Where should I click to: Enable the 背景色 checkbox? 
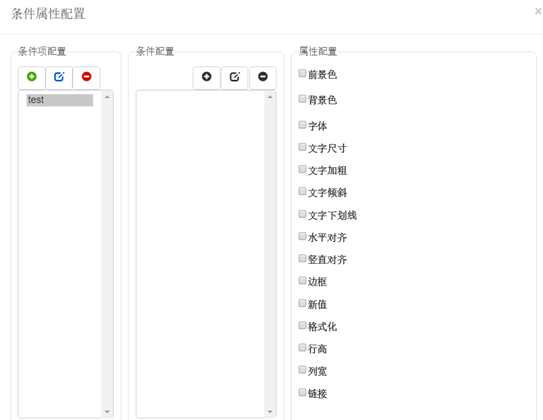point(302,99)
